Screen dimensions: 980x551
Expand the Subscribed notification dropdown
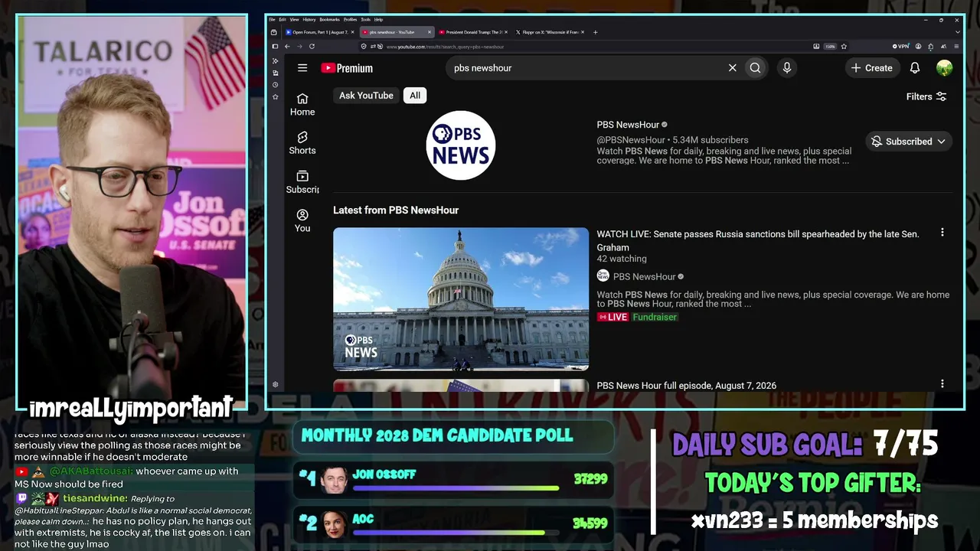[x=909, y=142]
